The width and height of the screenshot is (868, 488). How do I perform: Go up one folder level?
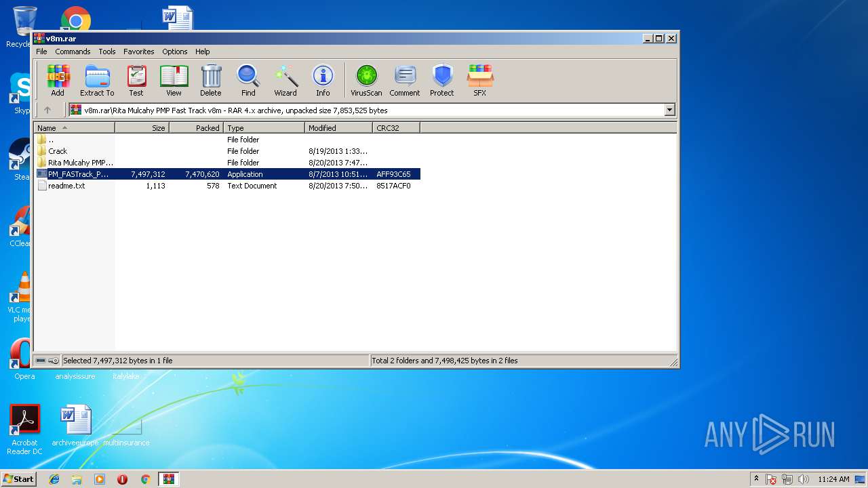tap(47, 110)
